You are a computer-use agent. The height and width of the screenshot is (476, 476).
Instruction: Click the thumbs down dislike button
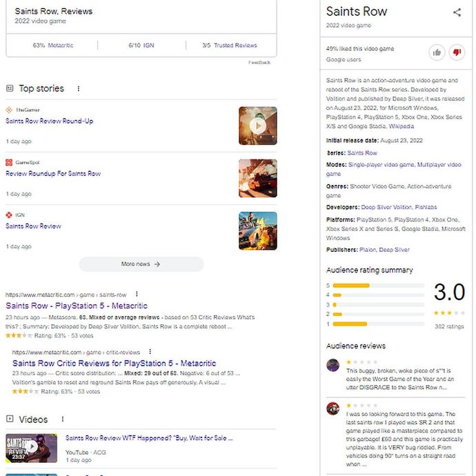[x=457, y=52]
